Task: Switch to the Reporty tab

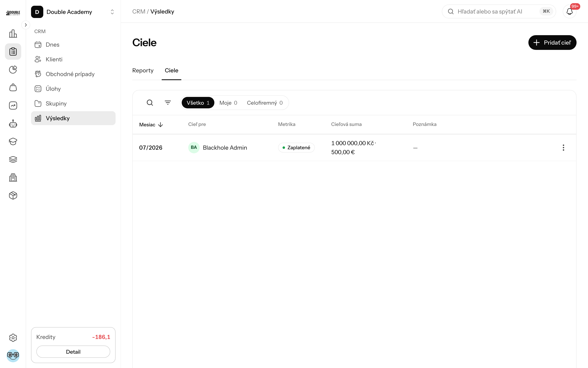Action: (143, 70)
